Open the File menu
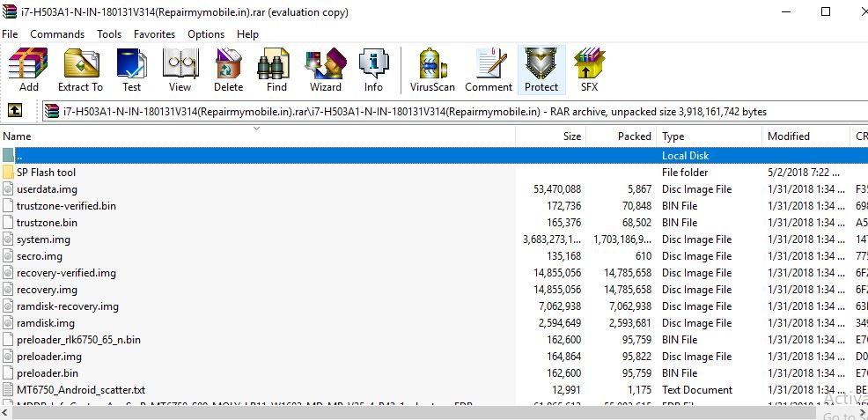Viewport: 868px width, 420px height. pyautogui.click(x=10, y=34)
